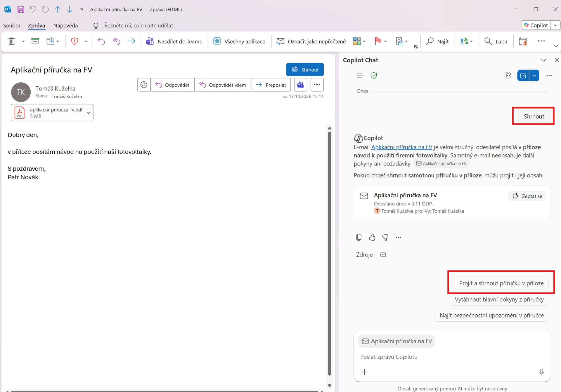Image resolution: width=561 pixels, height=392 pixels.
Task: Click the Report shield icon in the ribbon
Action: (x=75, y=41)
